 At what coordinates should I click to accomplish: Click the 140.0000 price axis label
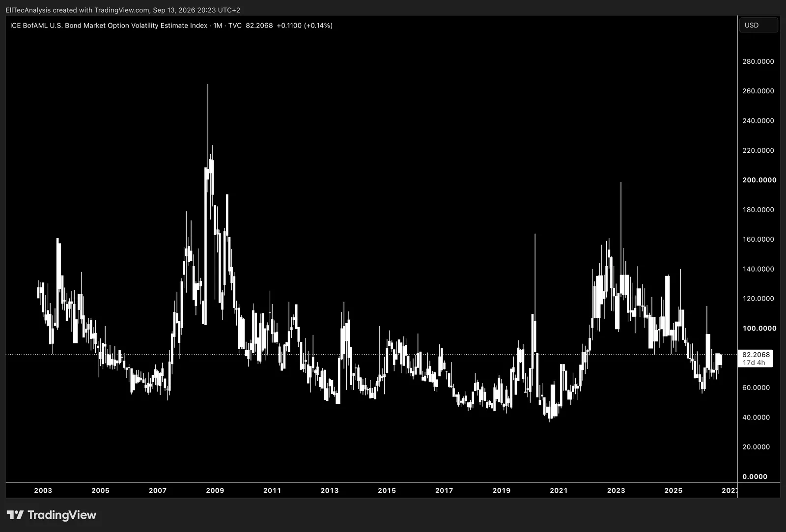tap(758, 269)
